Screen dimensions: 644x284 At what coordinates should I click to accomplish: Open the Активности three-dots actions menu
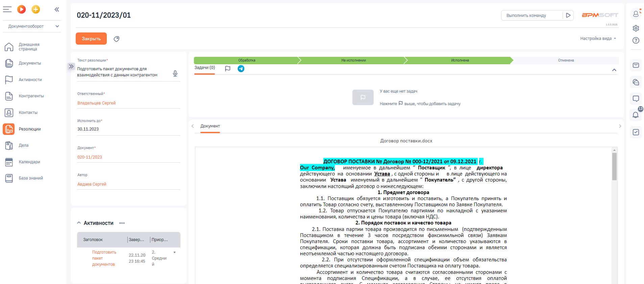tap(122, 223)
